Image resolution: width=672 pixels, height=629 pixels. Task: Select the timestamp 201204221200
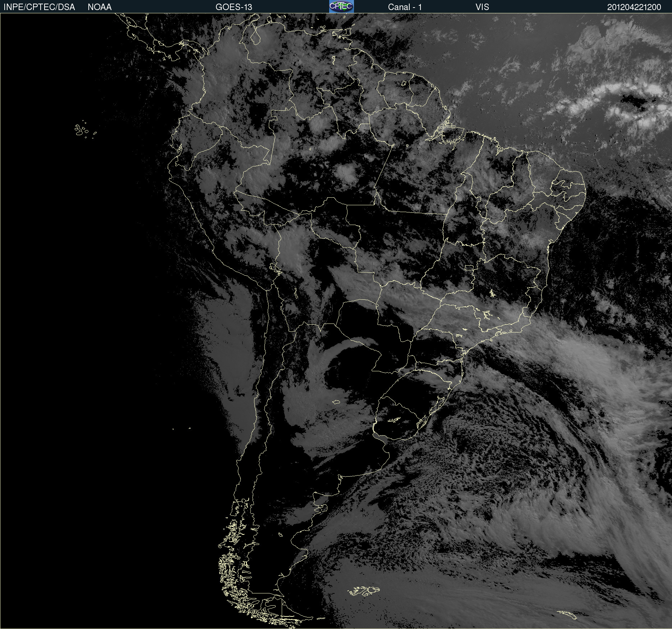pos(634,7)
